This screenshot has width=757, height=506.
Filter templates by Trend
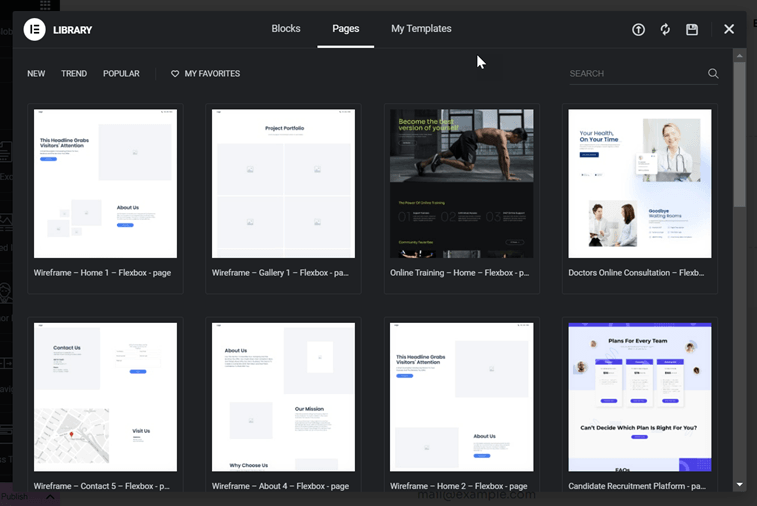click(74, 73)
